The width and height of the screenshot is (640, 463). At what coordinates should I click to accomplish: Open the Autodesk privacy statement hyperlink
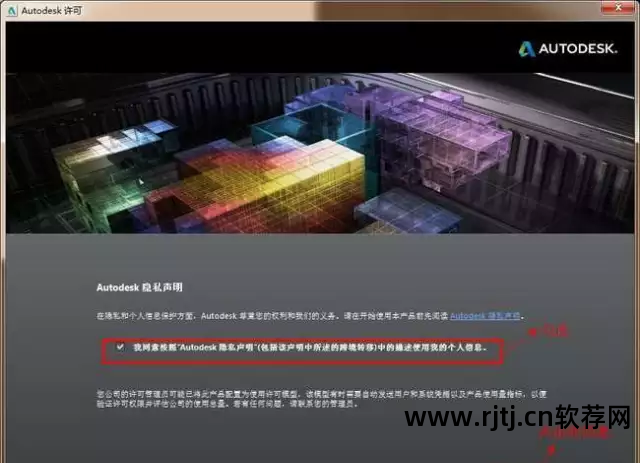tap(485, 316)
